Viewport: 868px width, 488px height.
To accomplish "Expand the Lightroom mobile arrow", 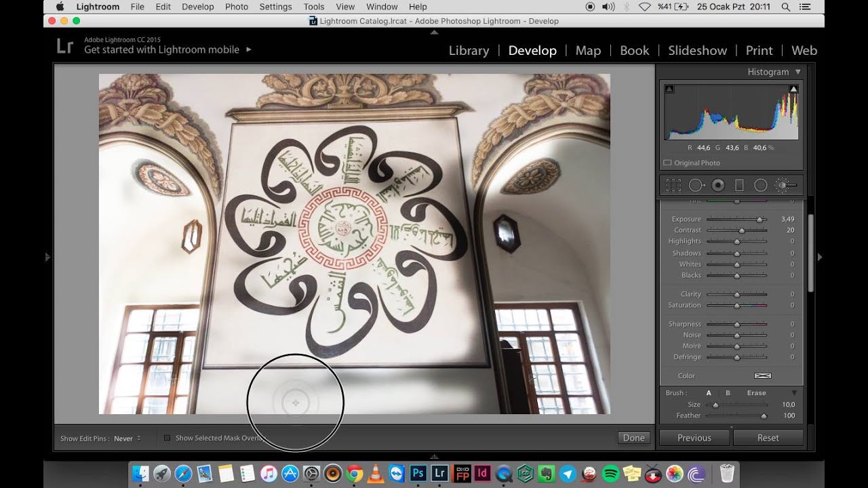I will click(248, 49).
